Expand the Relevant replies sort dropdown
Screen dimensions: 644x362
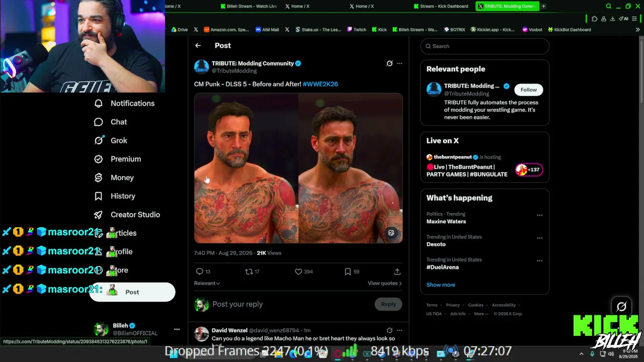click(207, 283)
